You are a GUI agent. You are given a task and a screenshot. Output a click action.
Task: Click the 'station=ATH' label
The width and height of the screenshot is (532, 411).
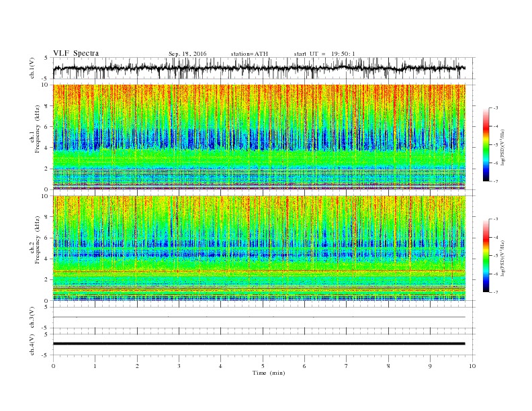click(249, 54)
